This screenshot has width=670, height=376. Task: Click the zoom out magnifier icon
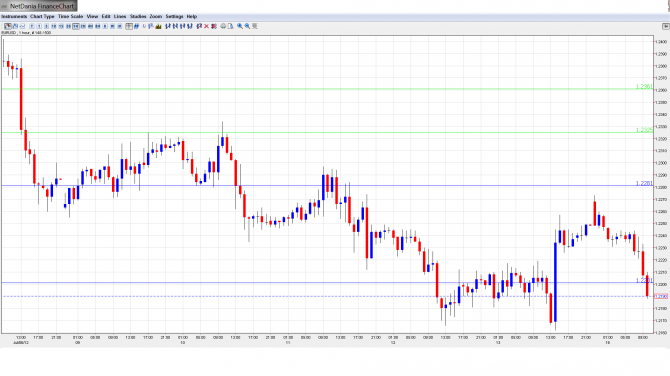(x=247, y=26)
